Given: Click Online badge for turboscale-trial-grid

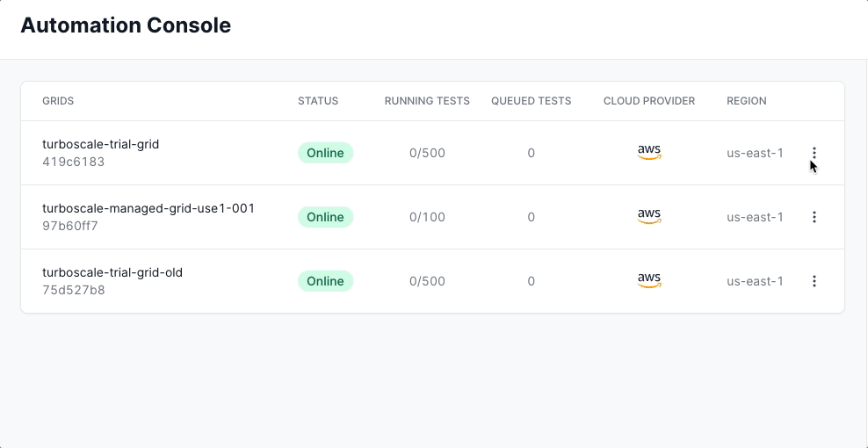Looking at the screenshot, I should pyautogui.click(x=325, y=153).
